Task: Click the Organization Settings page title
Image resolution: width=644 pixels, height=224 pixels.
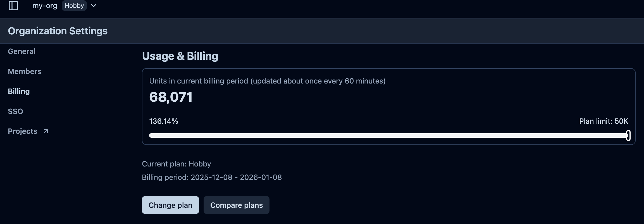Action: pos(58,31)
